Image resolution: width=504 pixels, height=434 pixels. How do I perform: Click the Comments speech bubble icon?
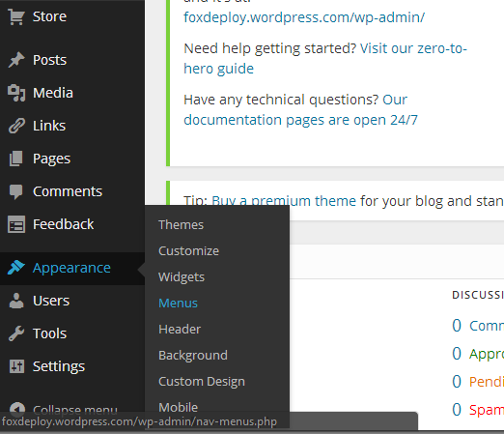(16, 192)
